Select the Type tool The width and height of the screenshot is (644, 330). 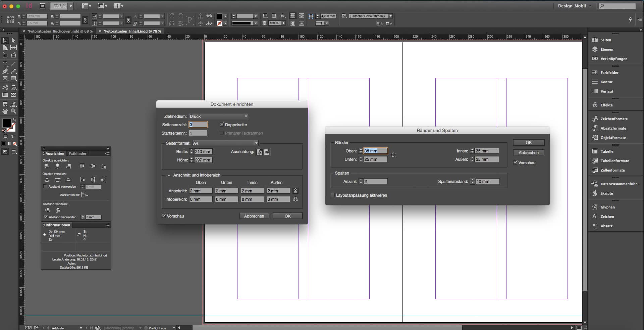tap(5, 64)
